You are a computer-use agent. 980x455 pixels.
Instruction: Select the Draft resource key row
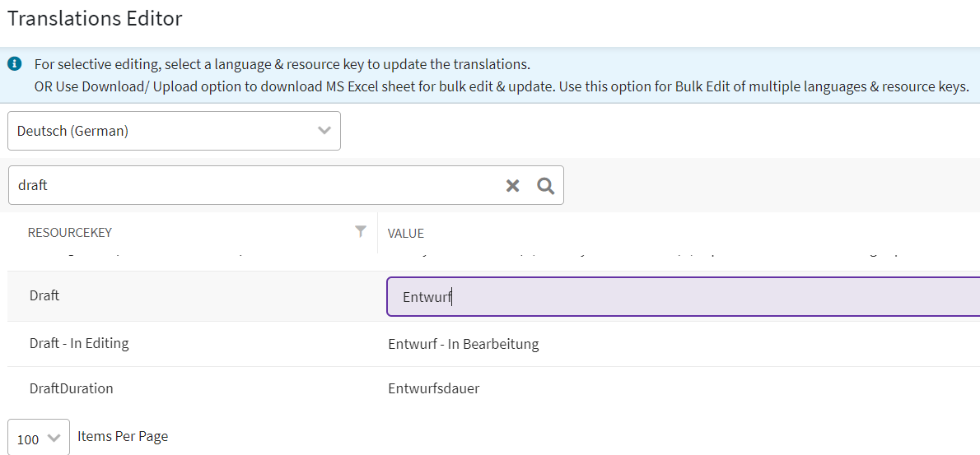(44, 295)
